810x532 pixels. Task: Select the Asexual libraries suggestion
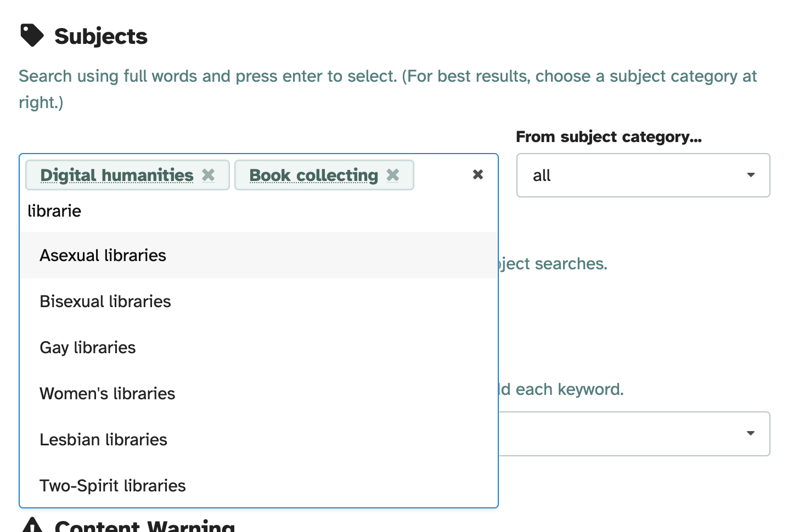(x=103, y=256)
